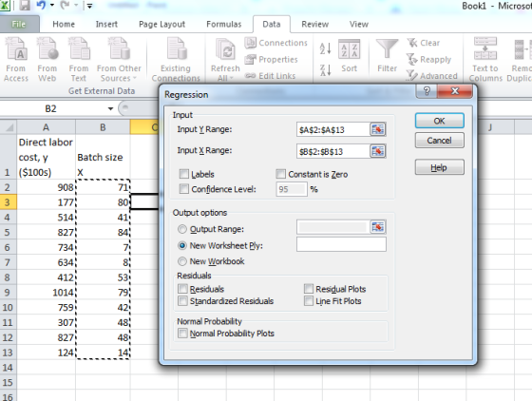Click the Cancel button in Regression dialog
This screenshot has height=401, width=532.
pos(439,141)
